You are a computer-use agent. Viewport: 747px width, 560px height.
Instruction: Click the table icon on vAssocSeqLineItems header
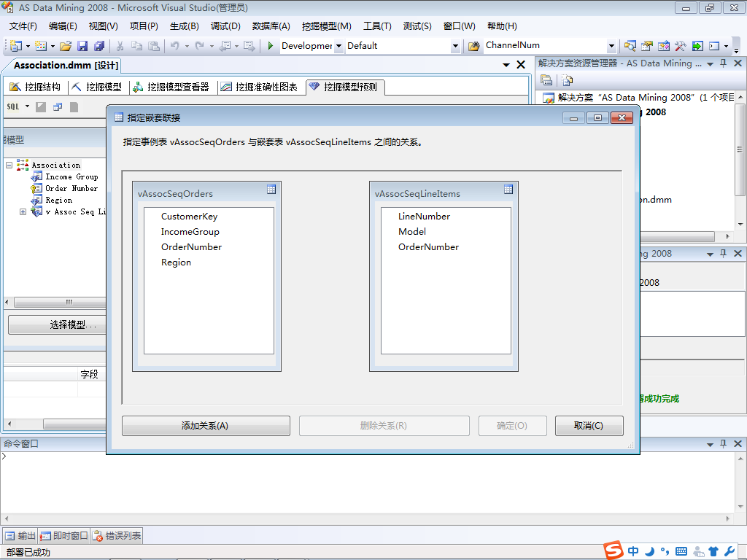point(508,189)
